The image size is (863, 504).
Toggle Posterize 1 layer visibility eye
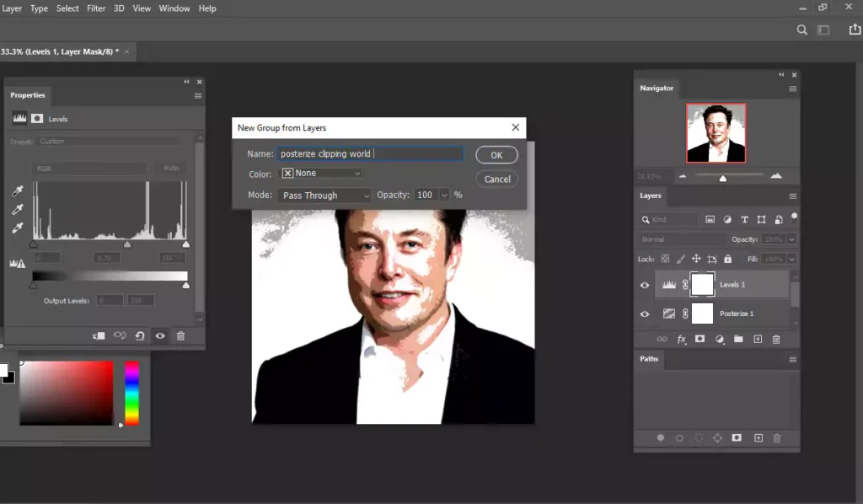[x=645, y=314]
